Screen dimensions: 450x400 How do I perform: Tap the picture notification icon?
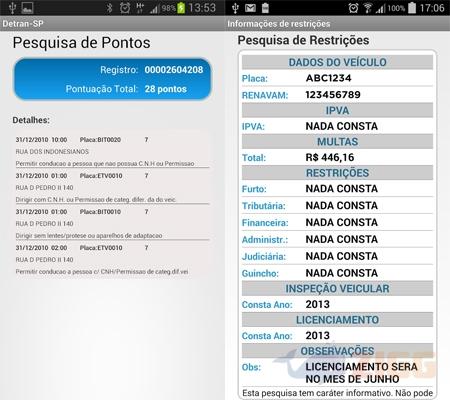(27, 8)
